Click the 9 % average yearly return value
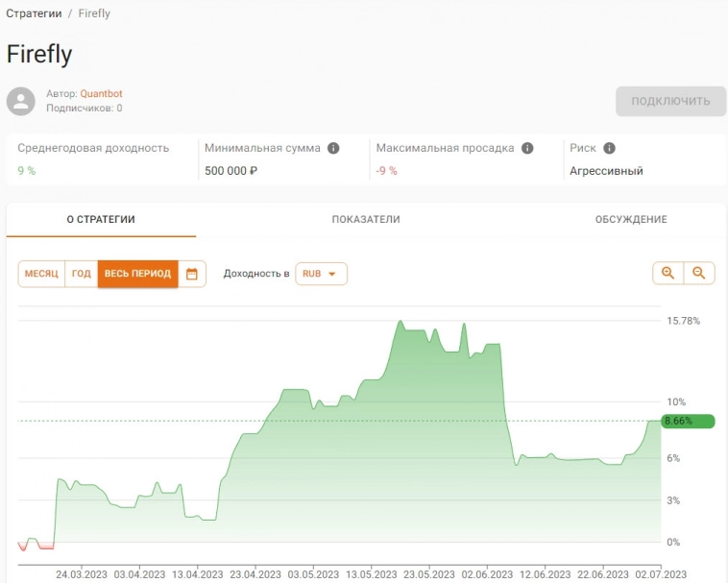728x583 pixels. 27,171
